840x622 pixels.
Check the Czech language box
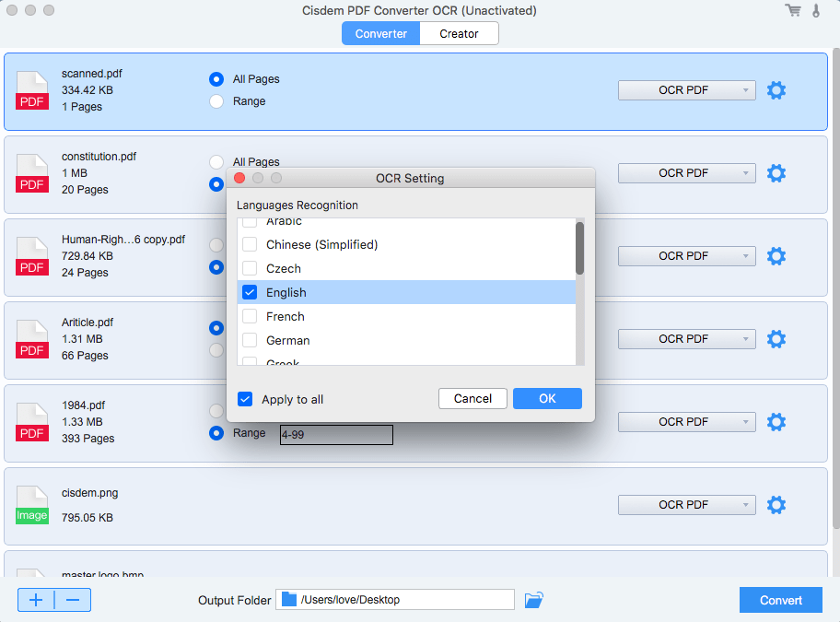[x=250, y=268]
